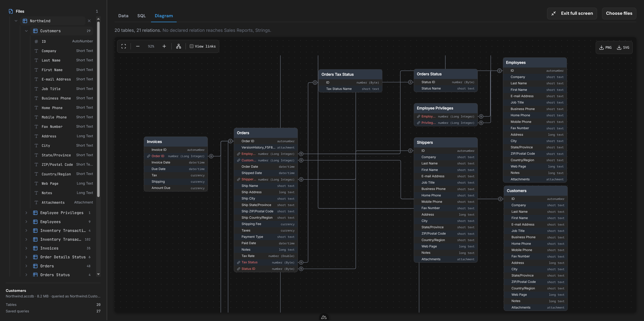
Task: Click the E-mail Address field in sidebar
Action: click(x=63, y=79)
